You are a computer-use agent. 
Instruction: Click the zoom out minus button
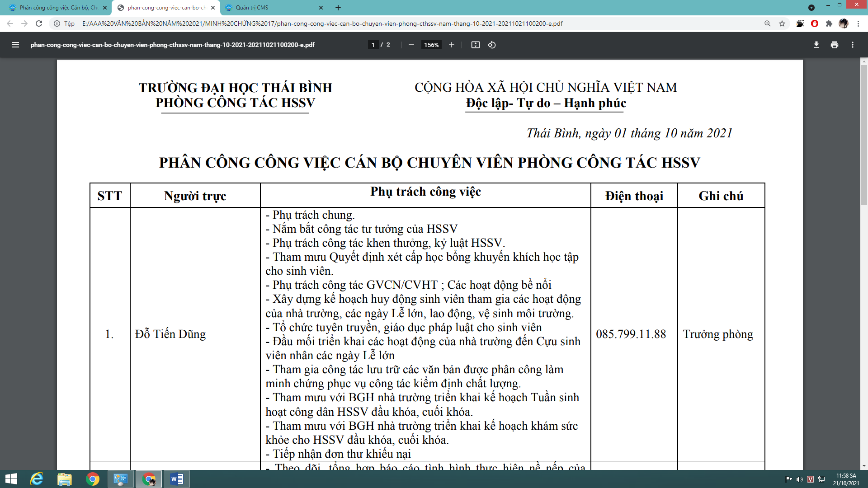click(x=411, y=45)
